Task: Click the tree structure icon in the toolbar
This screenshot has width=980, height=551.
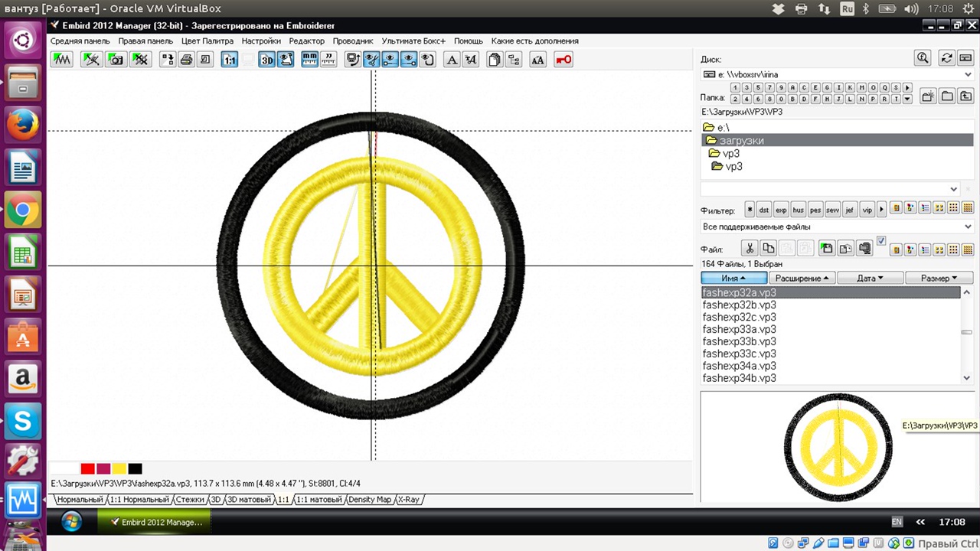Action: 514,60
